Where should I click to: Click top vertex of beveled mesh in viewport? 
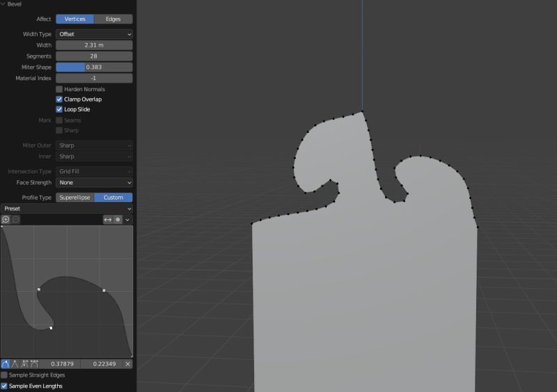click(x=362, y=111)
